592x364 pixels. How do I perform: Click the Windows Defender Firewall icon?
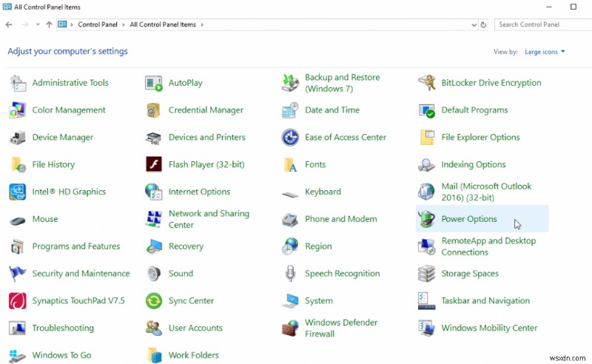(290, 328)
